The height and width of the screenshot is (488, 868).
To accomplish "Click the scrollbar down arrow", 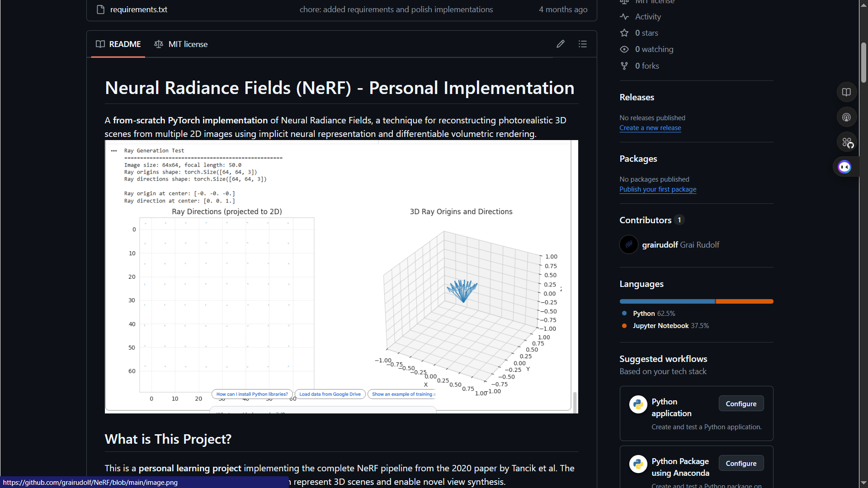I will (x=863, y=483).
